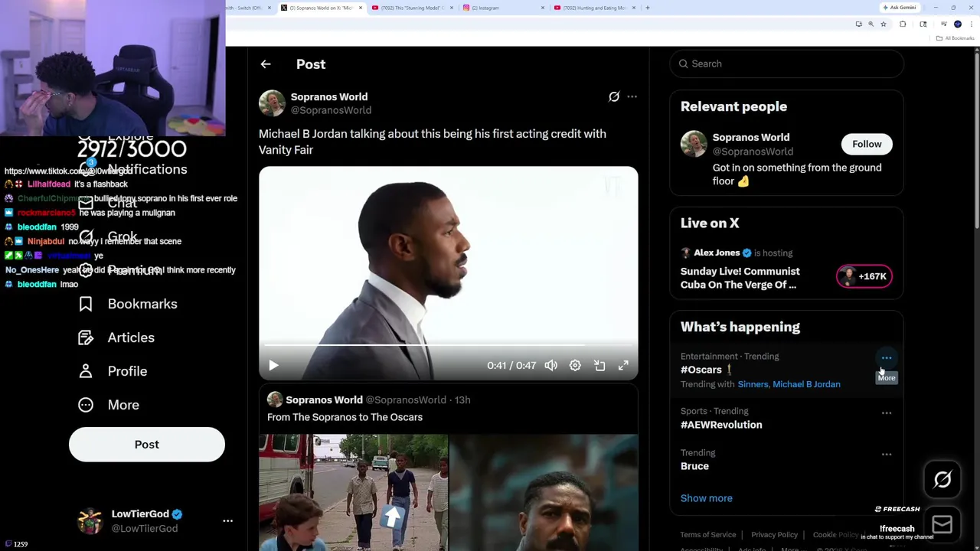Enable picture-in-picture for the video
Image resolution: width=980 pixels, height=551 pixels.
(599, 366)
